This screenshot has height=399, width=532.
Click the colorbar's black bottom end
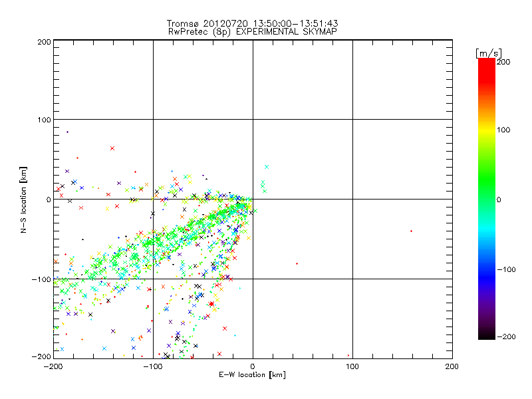[x=487, y=334]
